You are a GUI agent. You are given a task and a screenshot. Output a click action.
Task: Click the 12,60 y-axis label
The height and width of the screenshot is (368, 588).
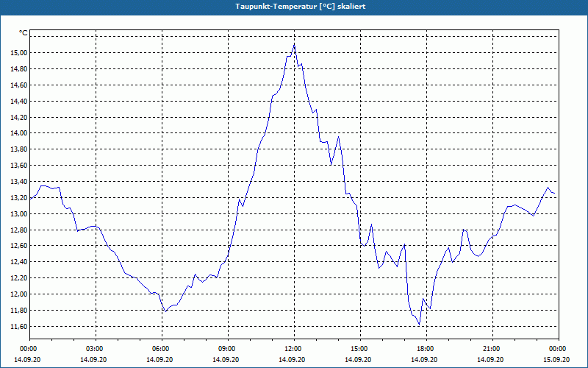(x=20, y=246)
